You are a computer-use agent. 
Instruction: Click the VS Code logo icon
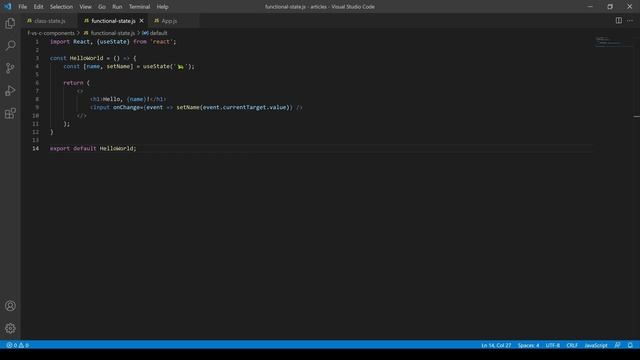coord(8,7)
